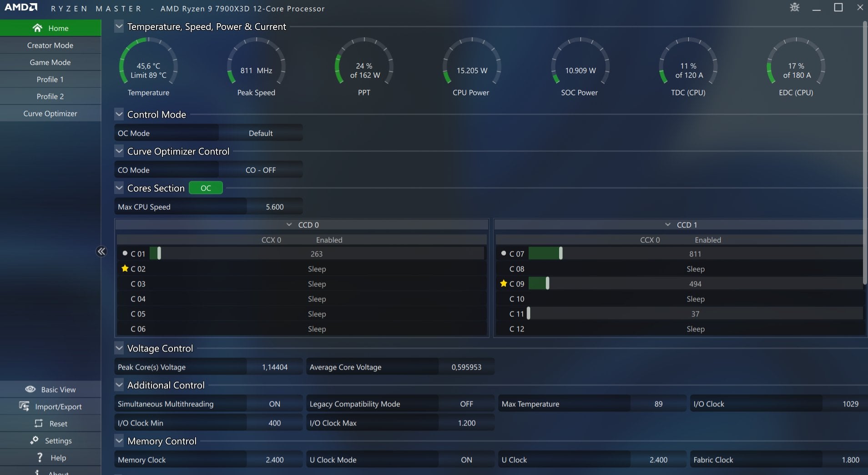The image size is (868, 475).
Task: Open the Creator Mode tab
Action: (50, 45)
